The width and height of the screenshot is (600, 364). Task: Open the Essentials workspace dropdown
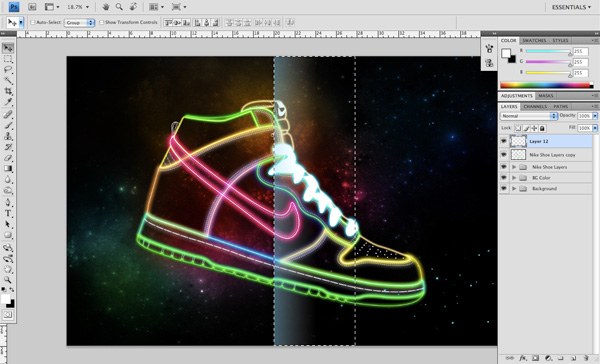coord(571,7)
